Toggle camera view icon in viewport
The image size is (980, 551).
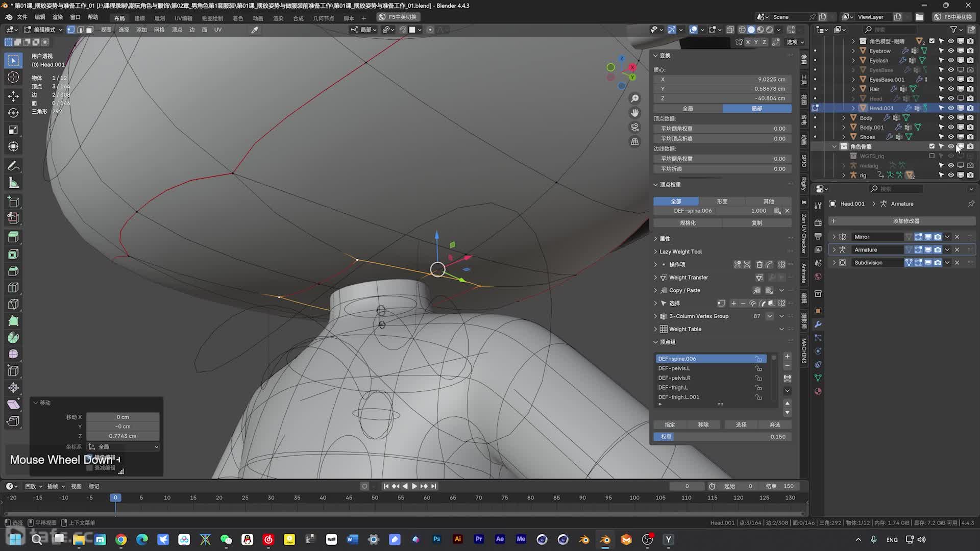(634, 127)
